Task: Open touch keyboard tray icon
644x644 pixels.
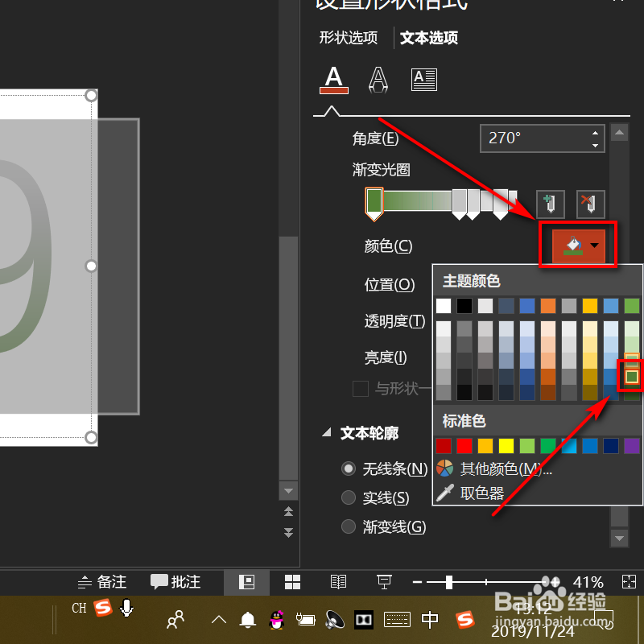Action: click(x=397, y=619)
